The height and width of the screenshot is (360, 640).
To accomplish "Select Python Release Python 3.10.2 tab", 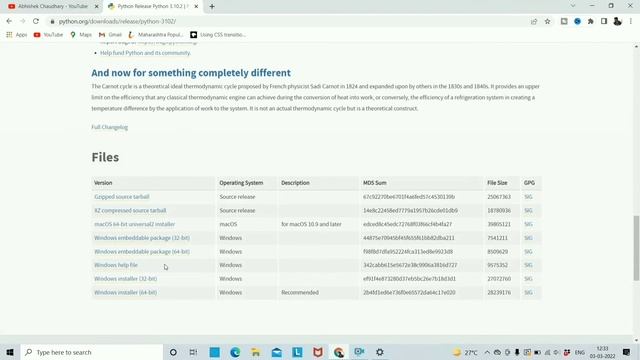I will (152, 7).
